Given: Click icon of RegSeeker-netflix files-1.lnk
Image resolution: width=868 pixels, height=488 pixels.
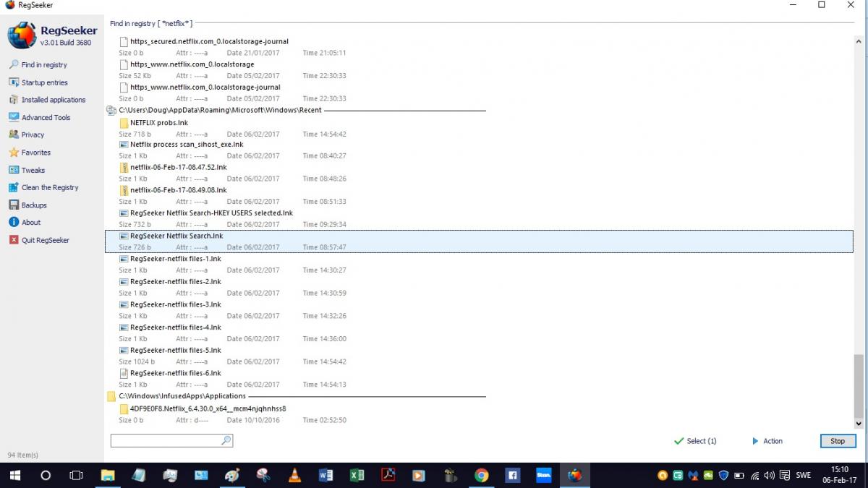Looking at the screenshot, I should pyautogui.click(x=124, y=259).
